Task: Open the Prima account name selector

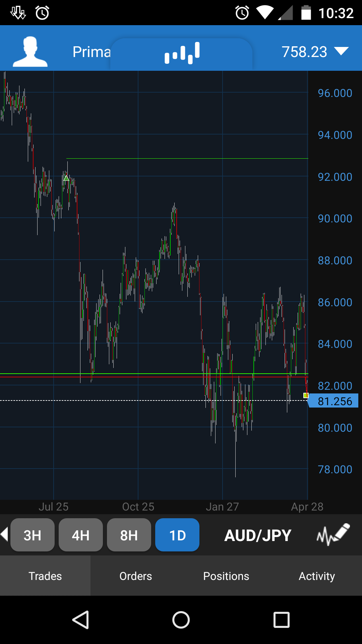Action: coord(92,52)
